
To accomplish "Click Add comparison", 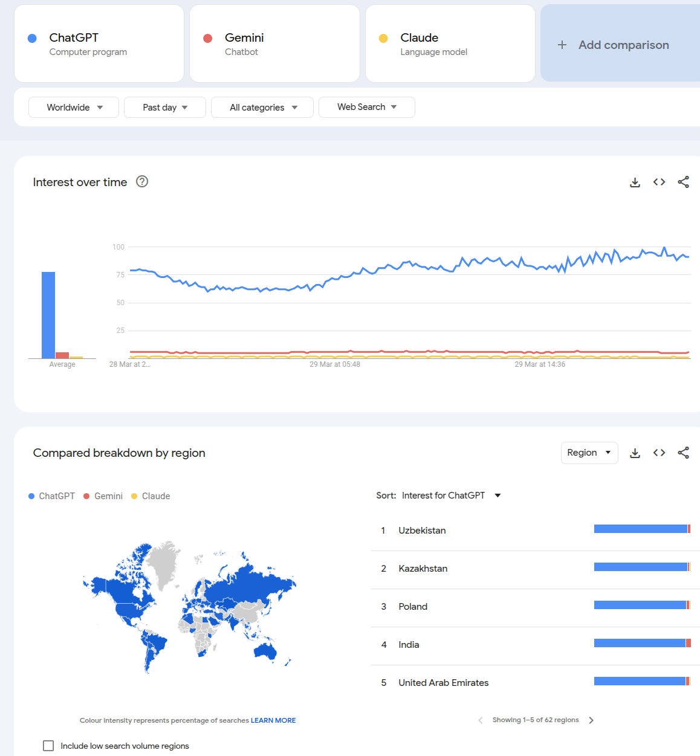I will click(x=623, y=45).
